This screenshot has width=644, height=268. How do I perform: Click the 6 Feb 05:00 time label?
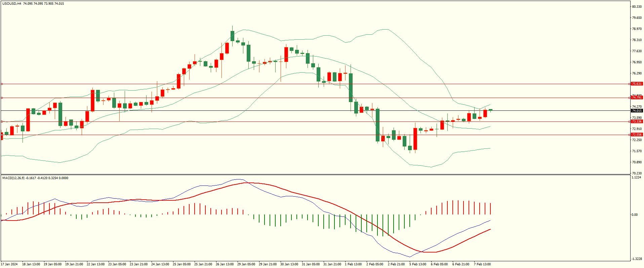click(x=439, y=264)
